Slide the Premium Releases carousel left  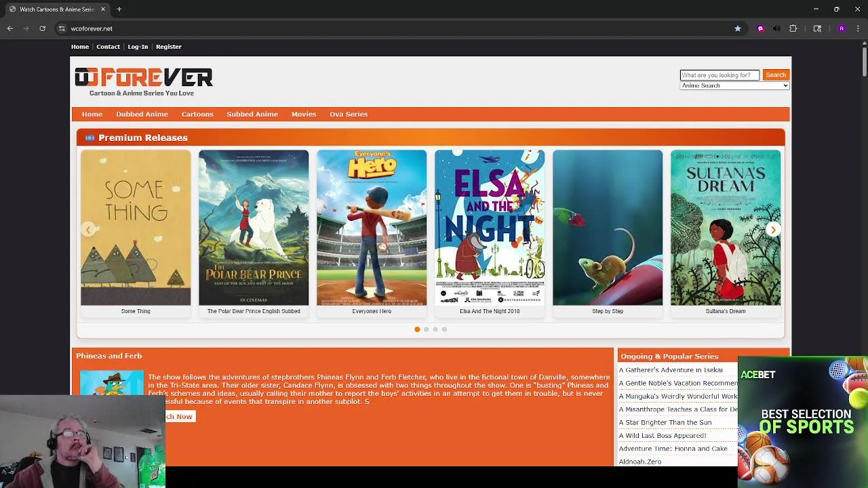[88, 230]
